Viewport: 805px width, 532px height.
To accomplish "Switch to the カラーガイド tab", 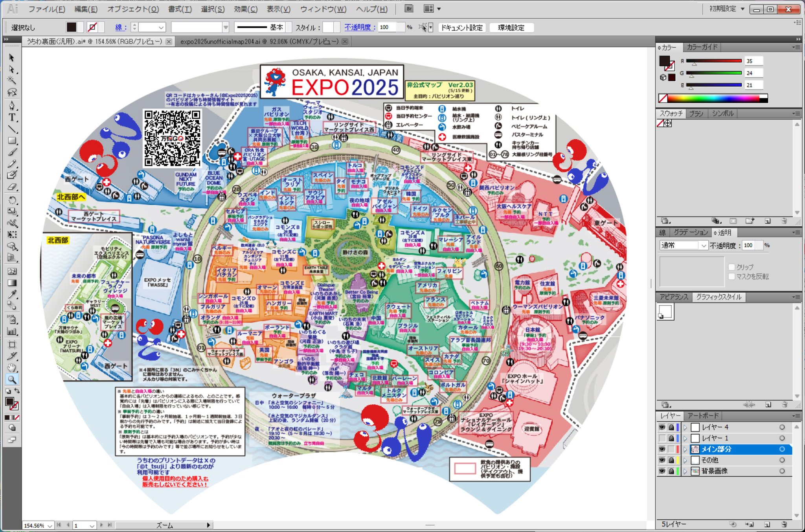I will point(702,47).
